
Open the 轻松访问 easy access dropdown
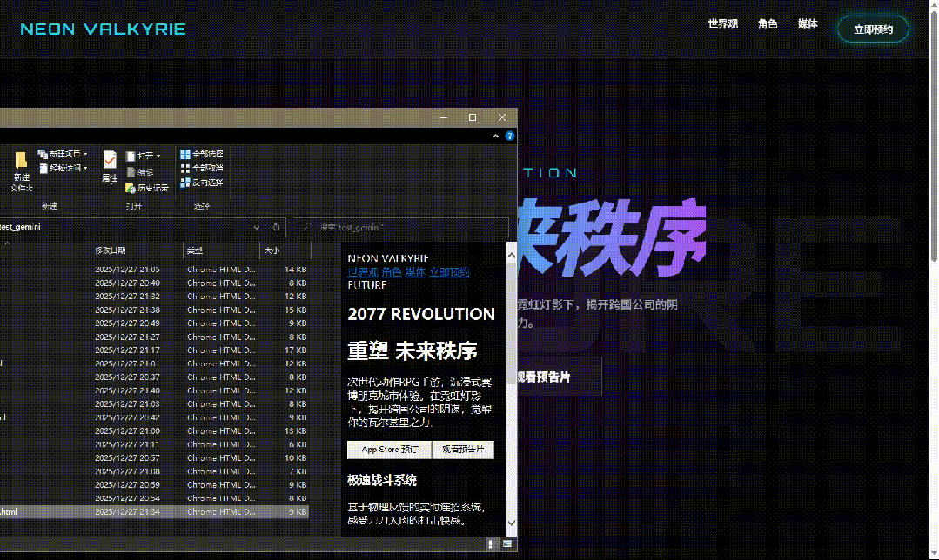coord(63,168)
